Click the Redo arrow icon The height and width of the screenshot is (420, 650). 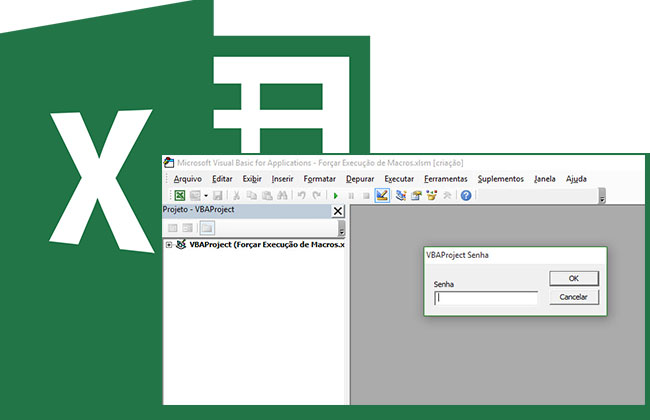(x=317, y=195)
